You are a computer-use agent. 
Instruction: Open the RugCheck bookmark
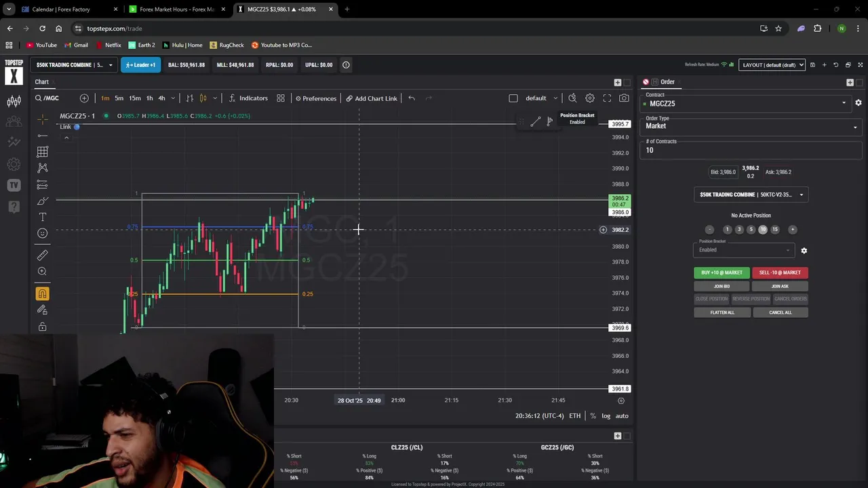click(x=226, y=45)
